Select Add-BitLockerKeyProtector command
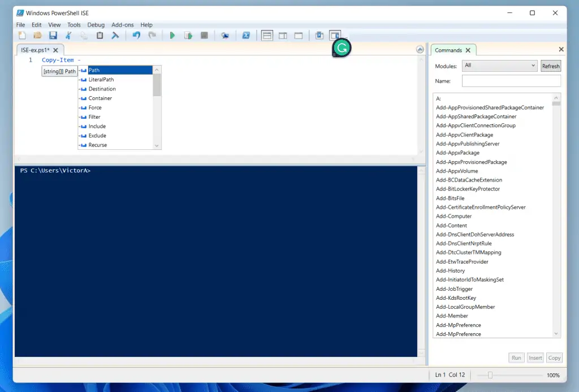This screenshot has width=579, height=392. coord(468,189)
